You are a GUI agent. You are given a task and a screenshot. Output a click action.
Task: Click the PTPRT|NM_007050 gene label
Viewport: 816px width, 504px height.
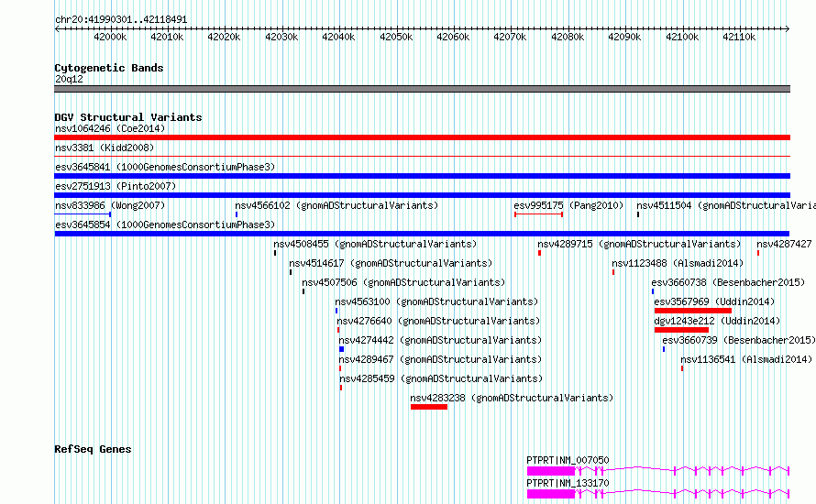click(x=568, y=460)
